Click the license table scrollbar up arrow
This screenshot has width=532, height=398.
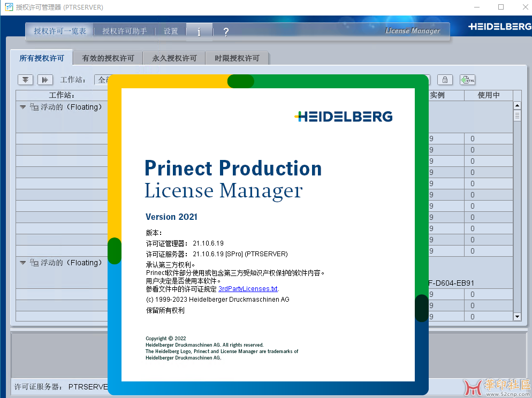517,105
